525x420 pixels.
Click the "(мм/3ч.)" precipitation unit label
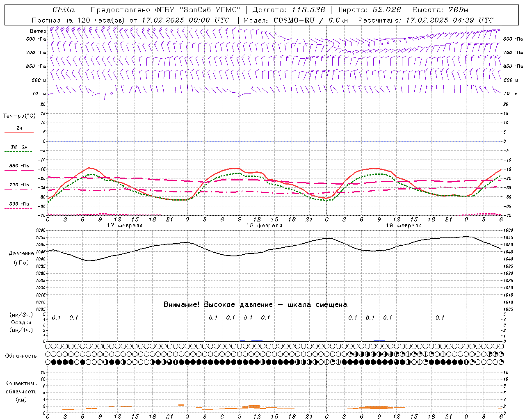[21, 315]
